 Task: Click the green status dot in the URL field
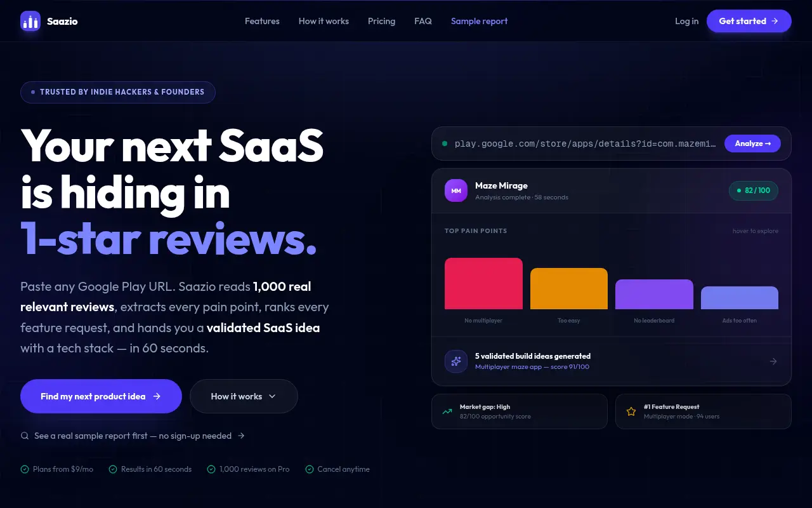click(x=445, y=144)
